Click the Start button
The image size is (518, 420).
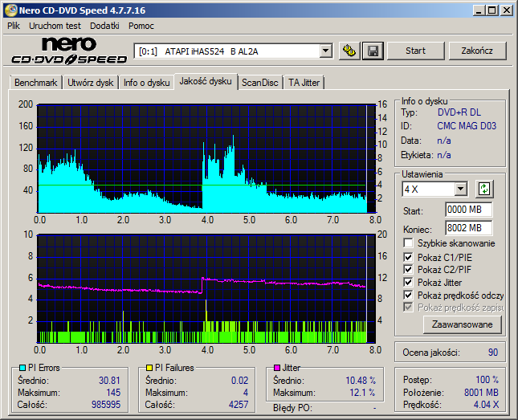tap(415, 51)
